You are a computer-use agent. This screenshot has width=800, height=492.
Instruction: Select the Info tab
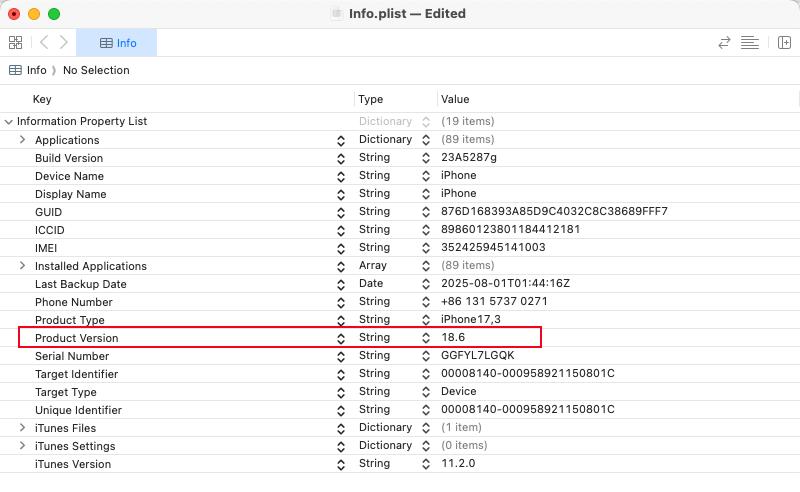coord(116,43)
